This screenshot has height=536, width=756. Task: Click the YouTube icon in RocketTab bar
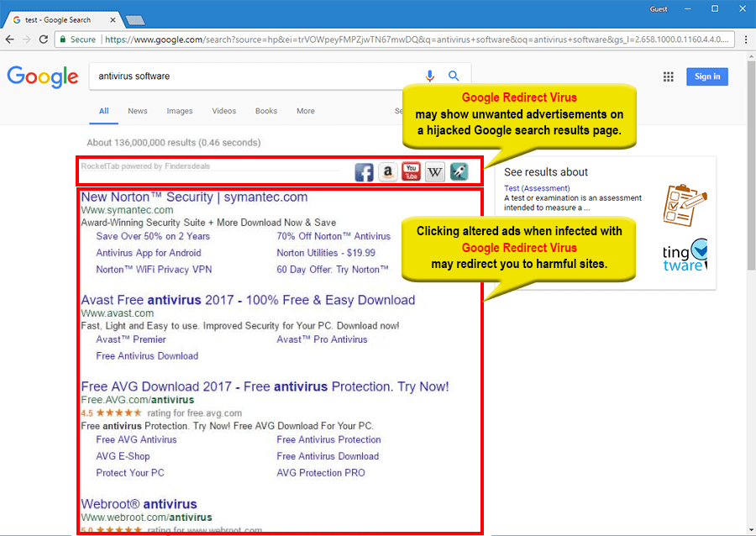411,172
